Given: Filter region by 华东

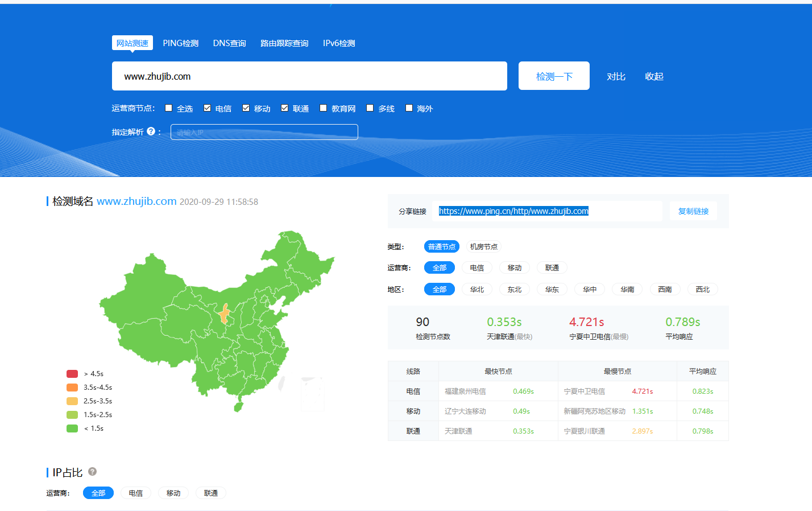Looking at the screenshot, I should coord(552,289).
